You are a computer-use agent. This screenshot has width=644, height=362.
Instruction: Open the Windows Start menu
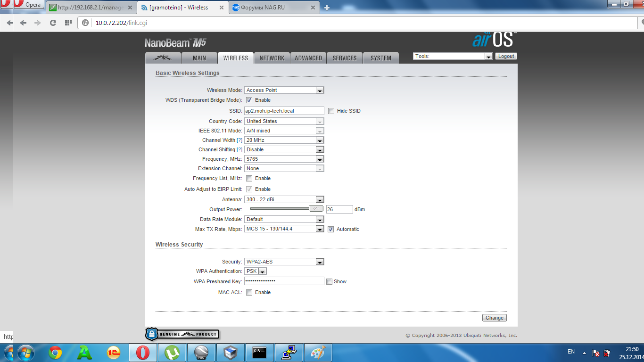click(25, 352)
